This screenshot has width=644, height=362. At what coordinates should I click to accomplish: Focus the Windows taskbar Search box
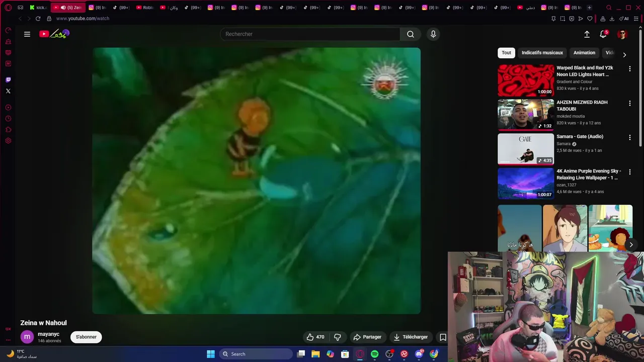pyautogui.click(x=257, y=354)
